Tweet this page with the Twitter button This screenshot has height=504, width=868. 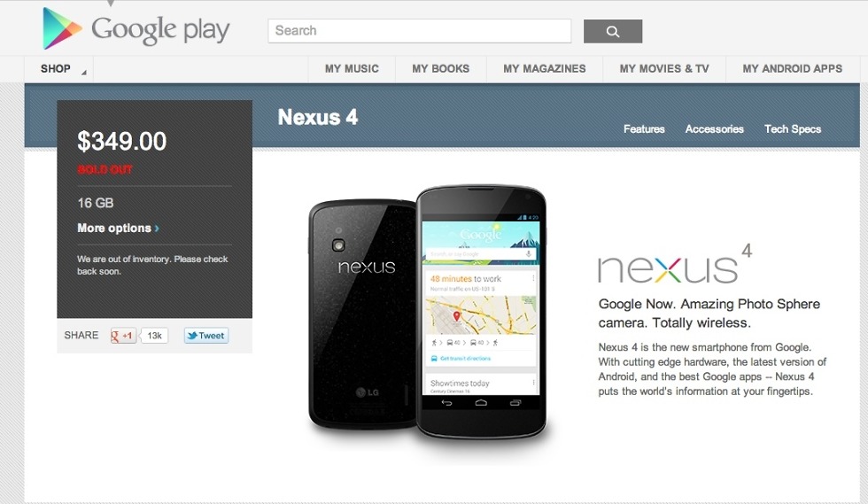tap(205, 336)
